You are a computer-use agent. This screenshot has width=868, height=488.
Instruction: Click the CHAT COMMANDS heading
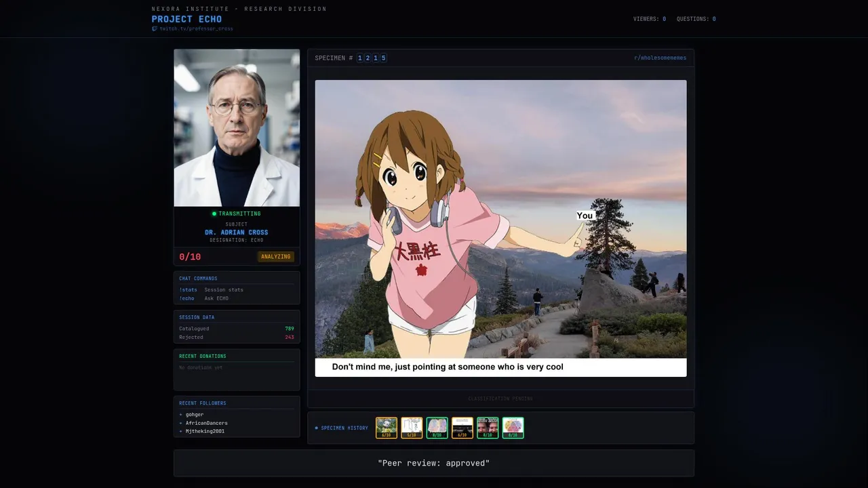point(198,279)
